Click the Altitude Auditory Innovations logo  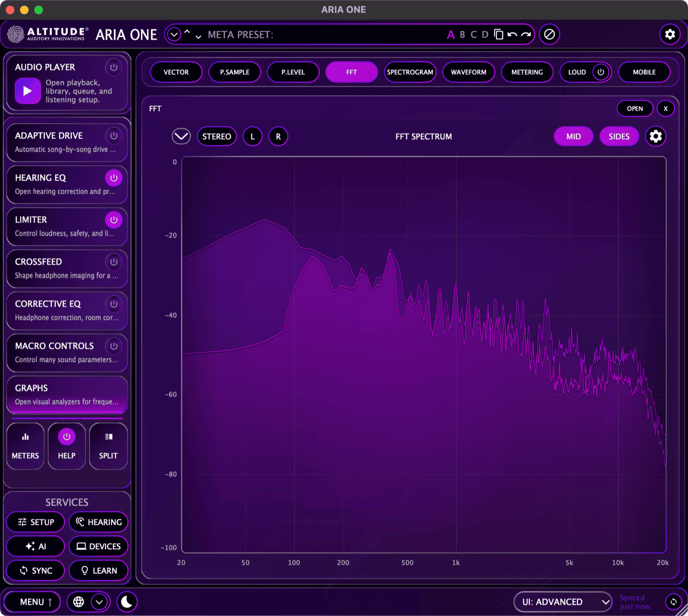tap(48, 34)
